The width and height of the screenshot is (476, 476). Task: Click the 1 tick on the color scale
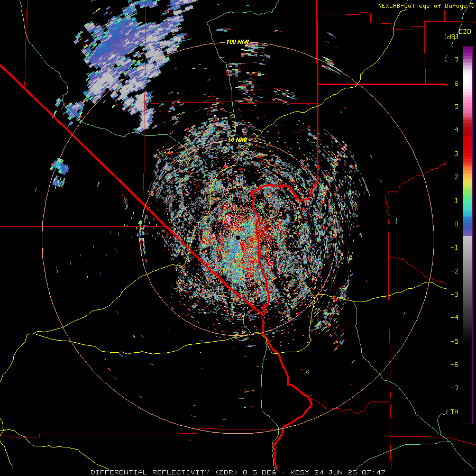456,200
